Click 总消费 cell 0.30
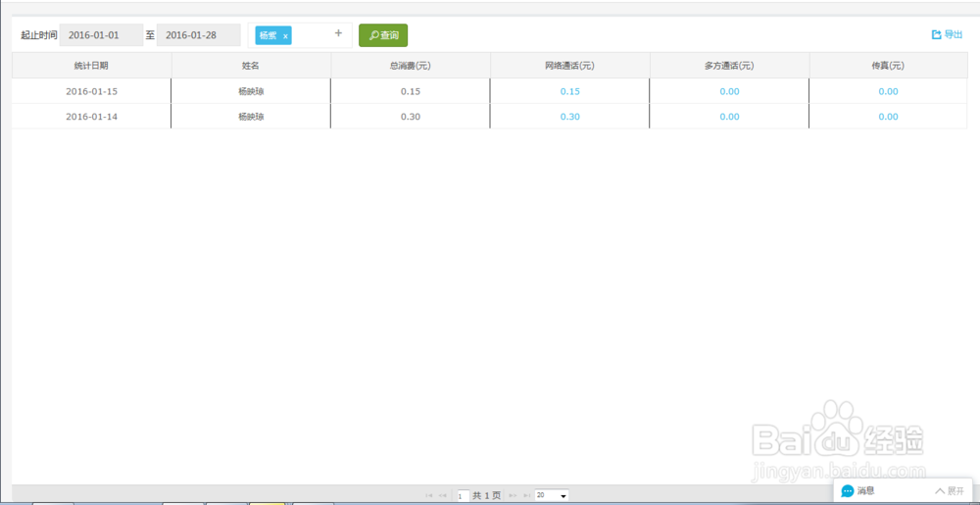980x505 pixels. [x=411, y=117]
